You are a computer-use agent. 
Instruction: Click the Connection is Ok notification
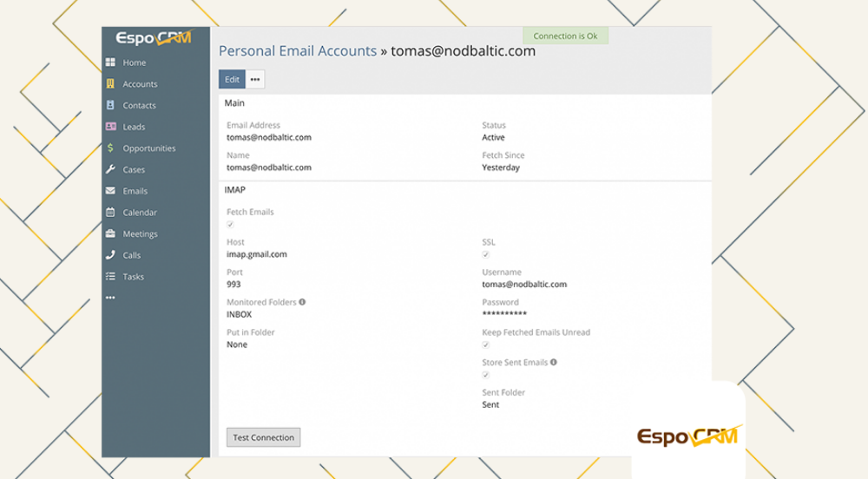point(565,36)
